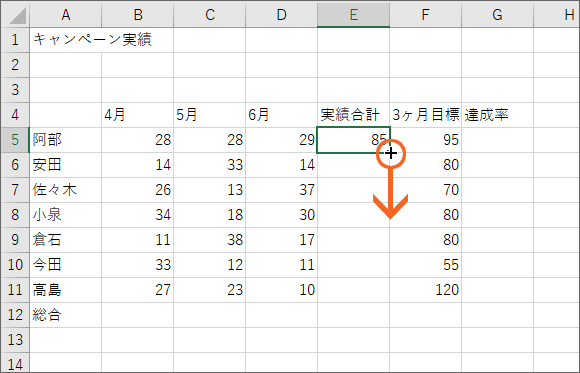Click 倉石's 5月 value 38

point(209,240)
